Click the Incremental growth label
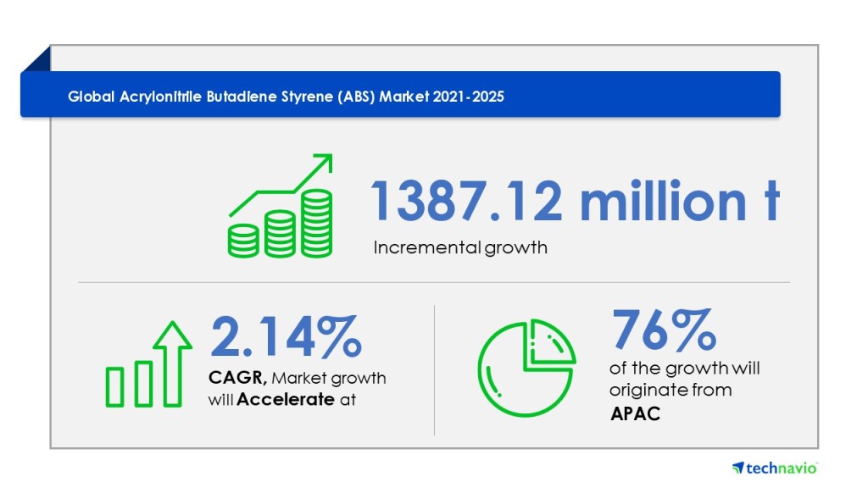Screen dimensions: 868x488 (460, 248)
